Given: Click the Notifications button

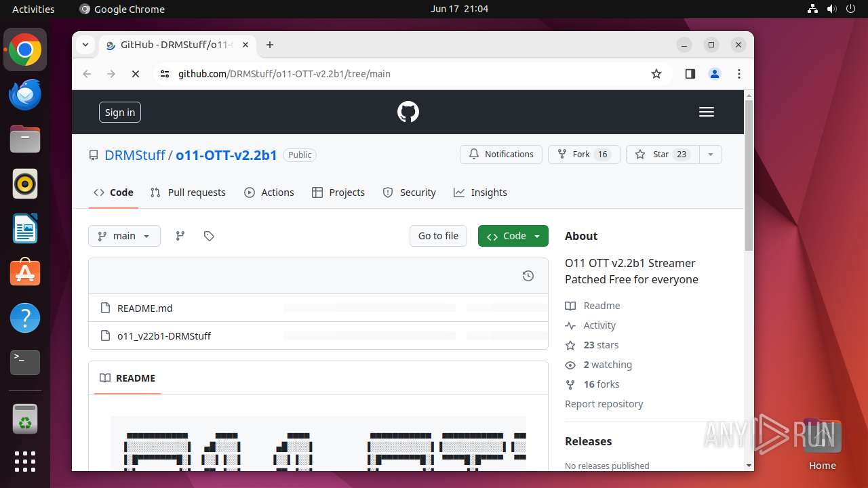Looking at the screenshot, I should point(501,155).
